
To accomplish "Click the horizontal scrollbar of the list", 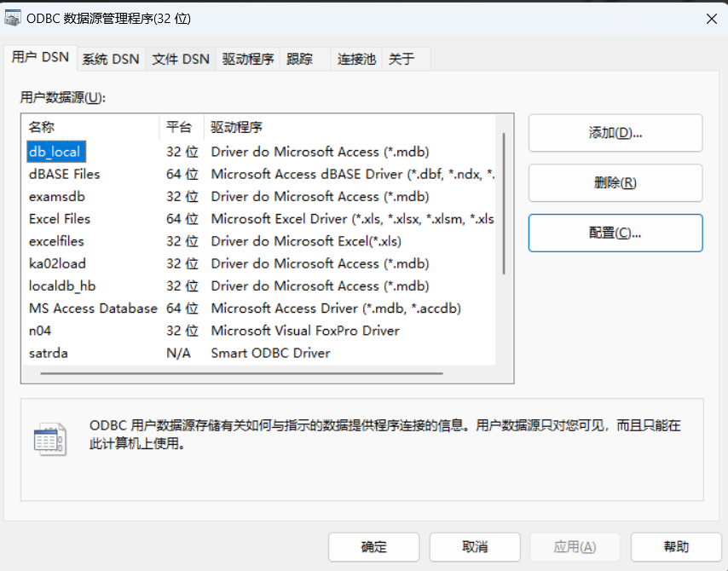I will coord(241,373).
